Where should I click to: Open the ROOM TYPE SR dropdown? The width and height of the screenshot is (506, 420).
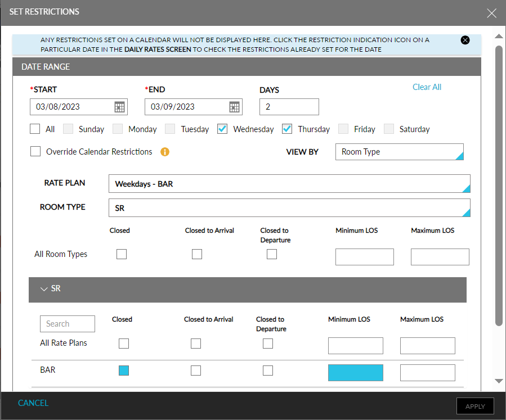pos(289,208)
